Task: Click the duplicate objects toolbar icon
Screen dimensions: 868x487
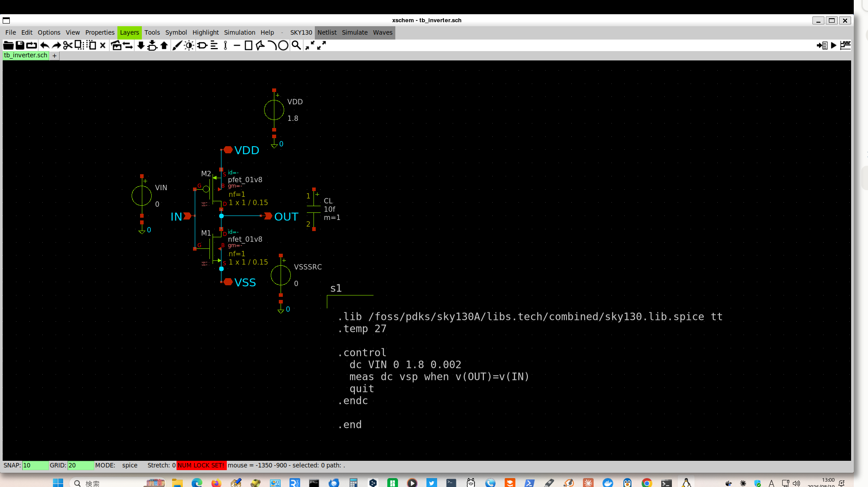Action: pos(116,45)
